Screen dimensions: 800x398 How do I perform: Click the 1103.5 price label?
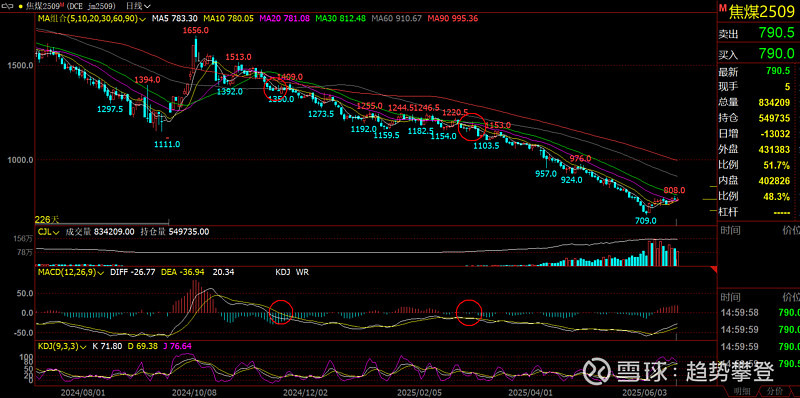486,146
